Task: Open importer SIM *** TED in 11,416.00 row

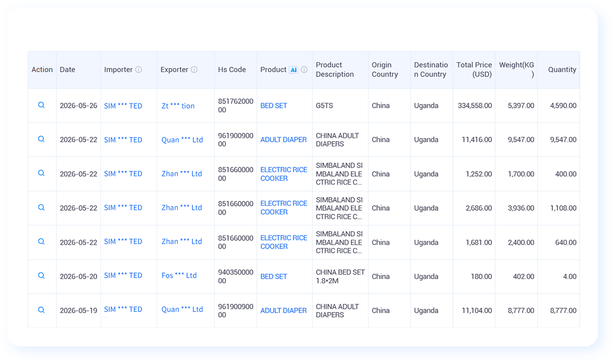Action: (x=123, y=140)
